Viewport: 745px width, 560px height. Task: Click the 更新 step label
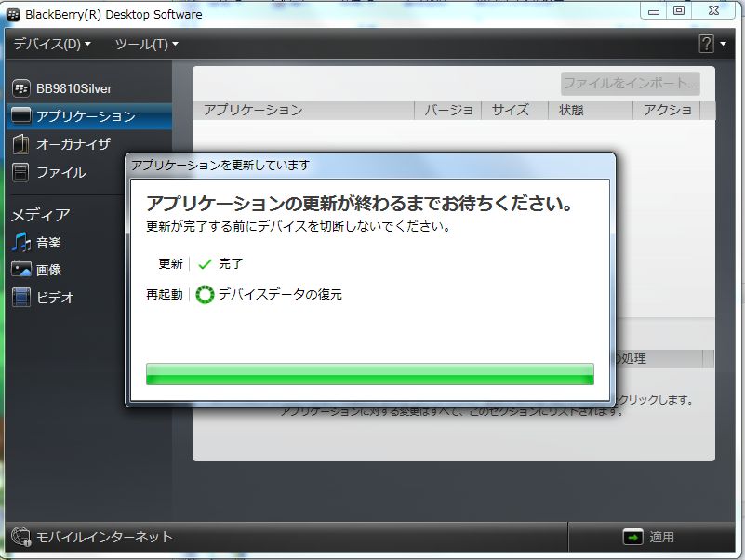(170, 263)
